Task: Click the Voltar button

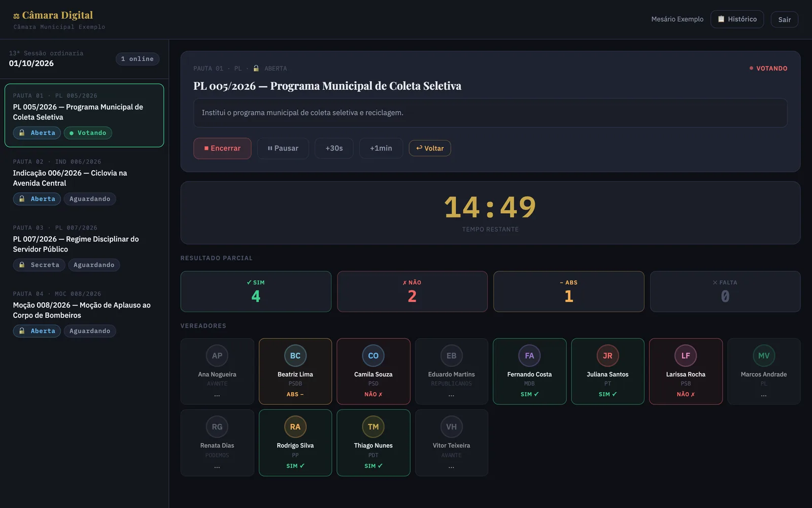Action: tap(430, 148)
